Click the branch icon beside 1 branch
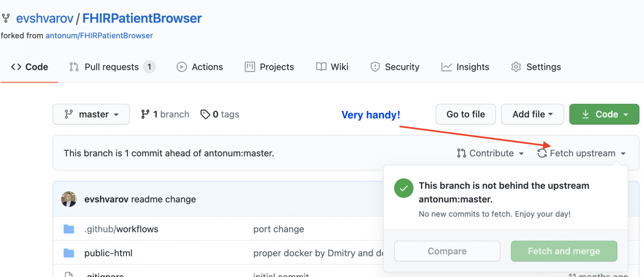 coord(145,115)
